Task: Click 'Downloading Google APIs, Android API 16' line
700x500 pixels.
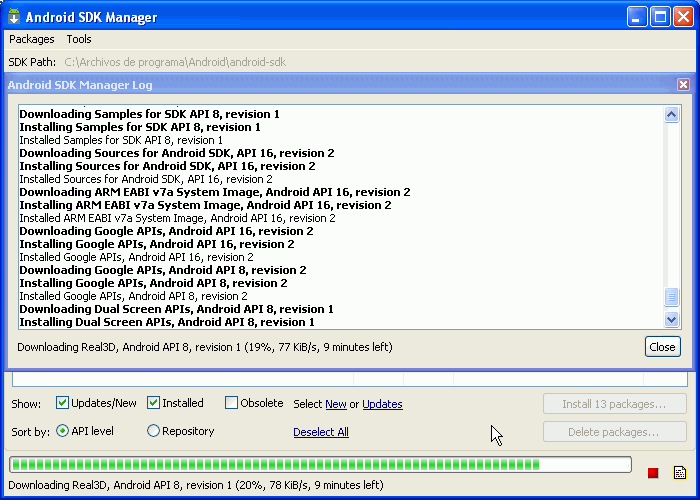Action: click(x=166, y=231)
